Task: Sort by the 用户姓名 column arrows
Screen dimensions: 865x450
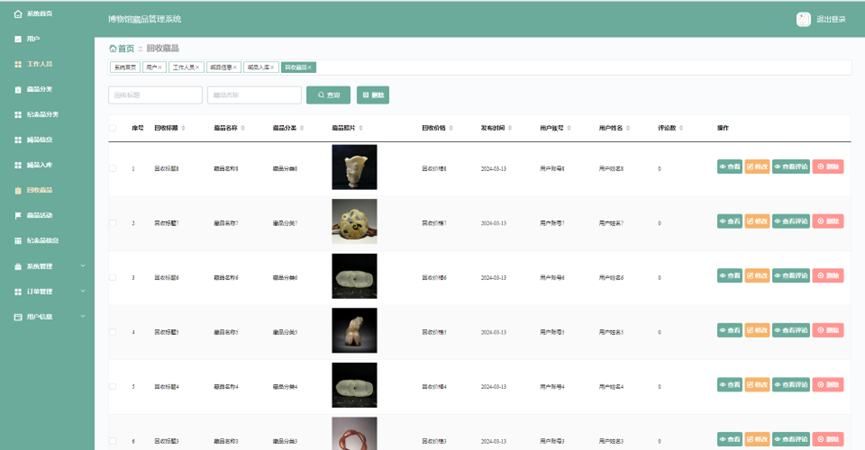Action: tap(628, 128)
